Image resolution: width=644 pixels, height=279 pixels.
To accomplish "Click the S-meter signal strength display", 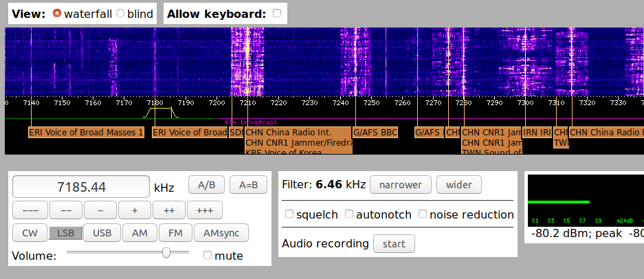I will pos(586,201).
